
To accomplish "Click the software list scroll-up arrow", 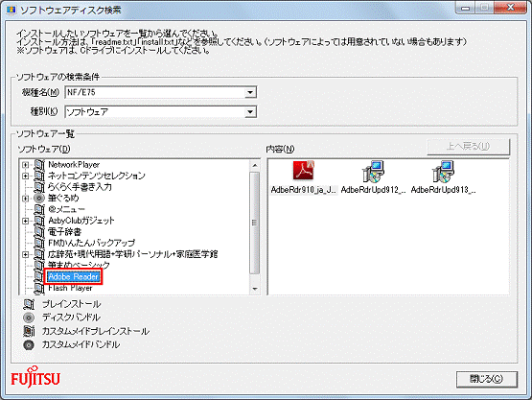I will coord(254,165).
